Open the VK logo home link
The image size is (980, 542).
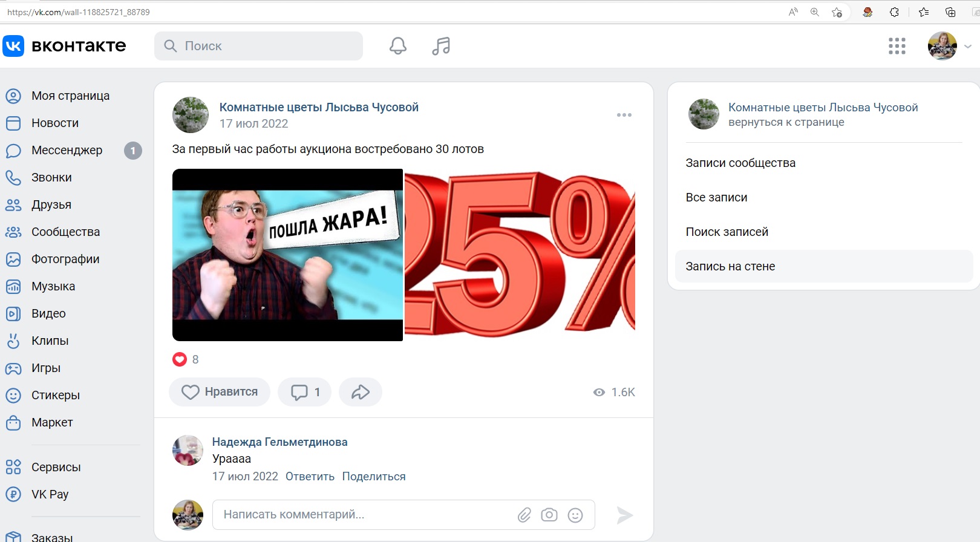point(64,46)
